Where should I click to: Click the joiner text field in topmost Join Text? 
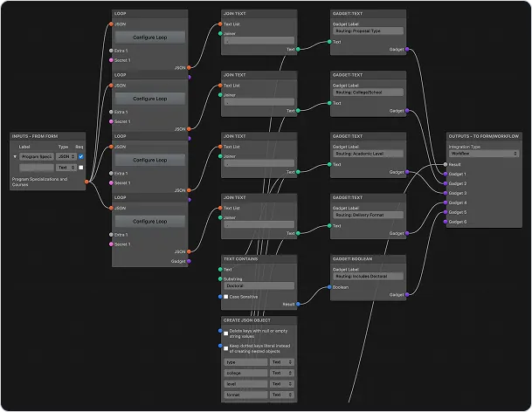pyautogui.click(x=259, y=40)
